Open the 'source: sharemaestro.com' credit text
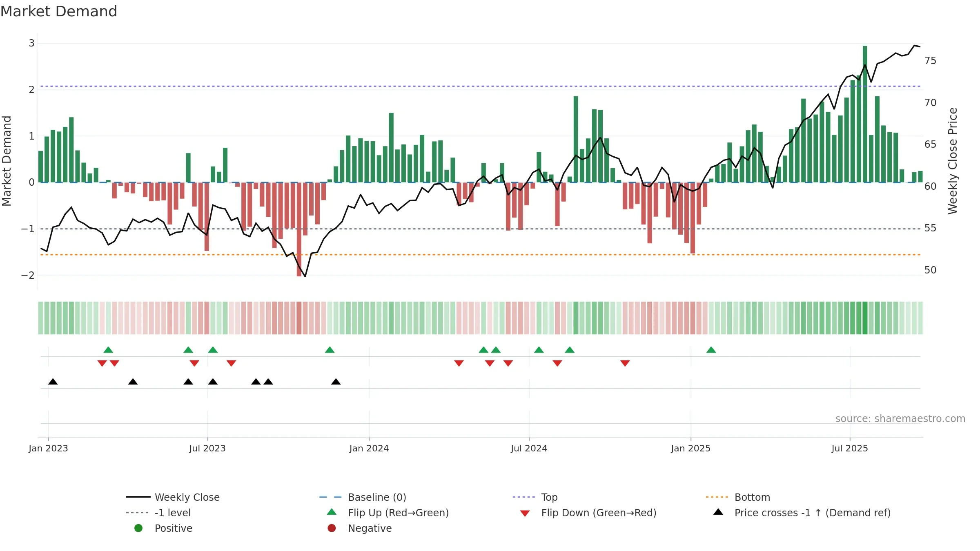This screenshot has height=551, width=980. coord(900,419)
